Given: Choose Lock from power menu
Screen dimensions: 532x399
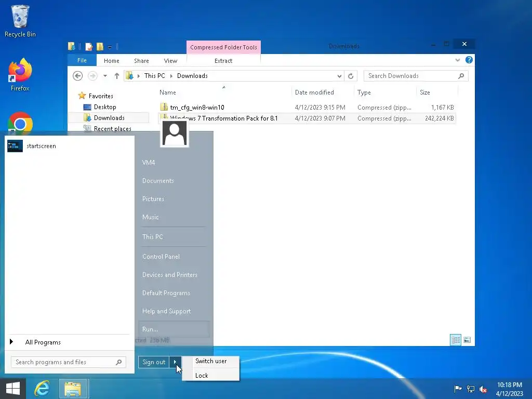Looking at the screenshot, I should (x=211, y=375).
